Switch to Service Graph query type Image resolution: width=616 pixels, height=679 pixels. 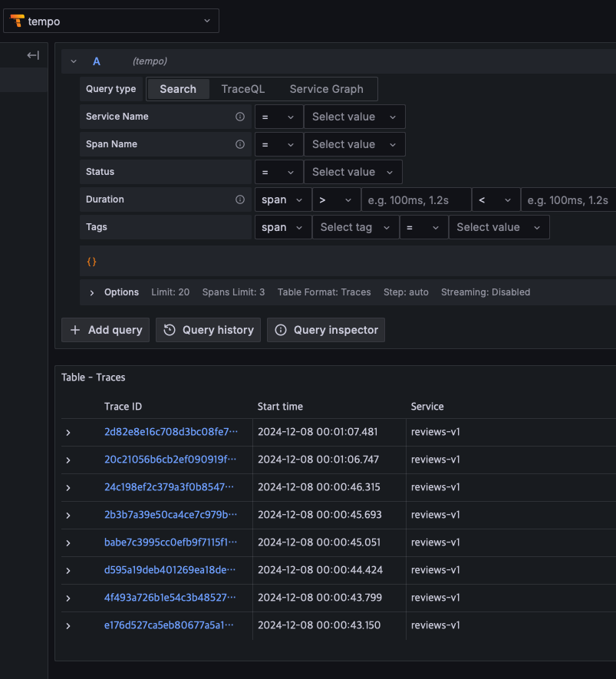(326, 89)
